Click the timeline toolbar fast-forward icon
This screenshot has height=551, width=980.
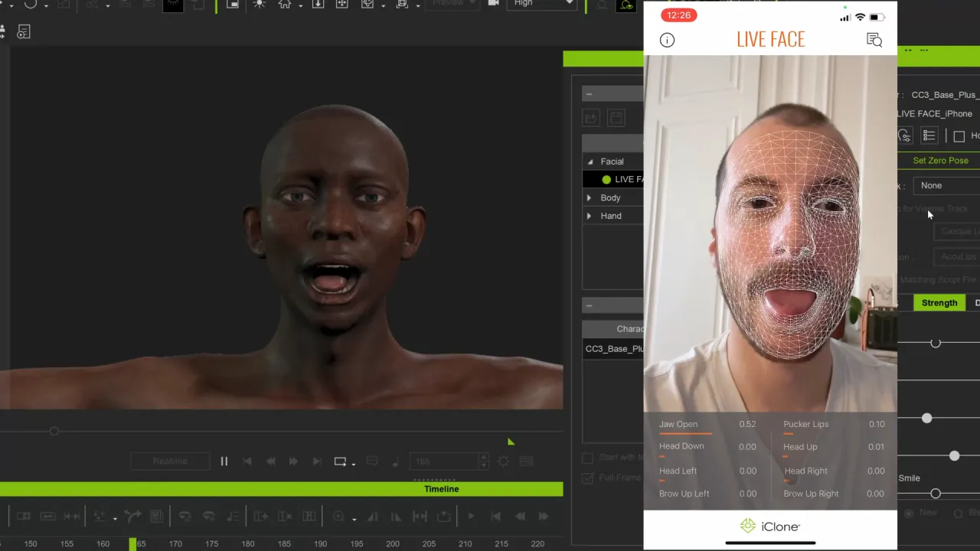544,517
